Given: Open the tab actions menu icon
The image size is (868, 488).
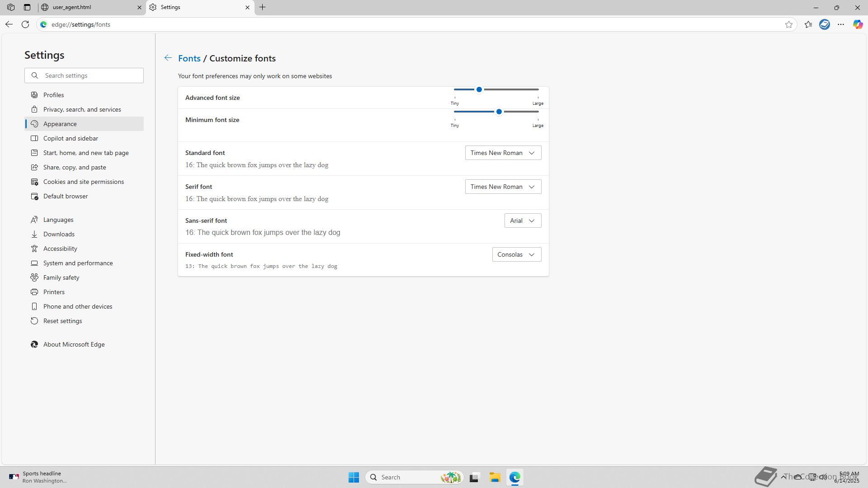Looking at the screenshot, I should [27, 7].
